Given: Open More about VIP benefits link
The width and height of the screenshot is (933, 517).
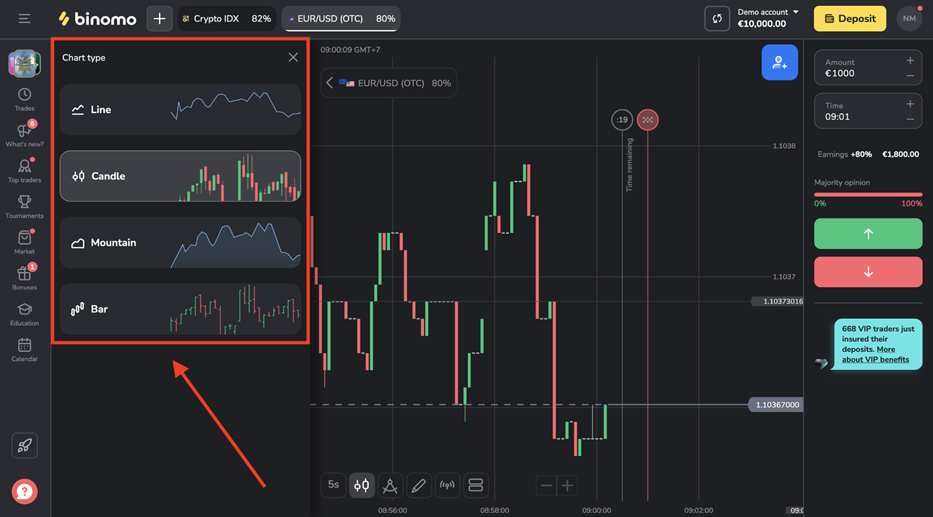Looking at the screenshot, I should [875, 355].
